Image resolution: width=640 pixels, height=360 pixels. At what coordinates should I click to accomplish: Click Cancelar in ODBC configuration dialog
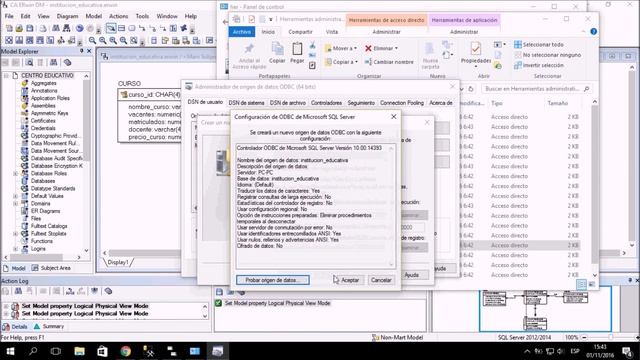tap(381, 280)
